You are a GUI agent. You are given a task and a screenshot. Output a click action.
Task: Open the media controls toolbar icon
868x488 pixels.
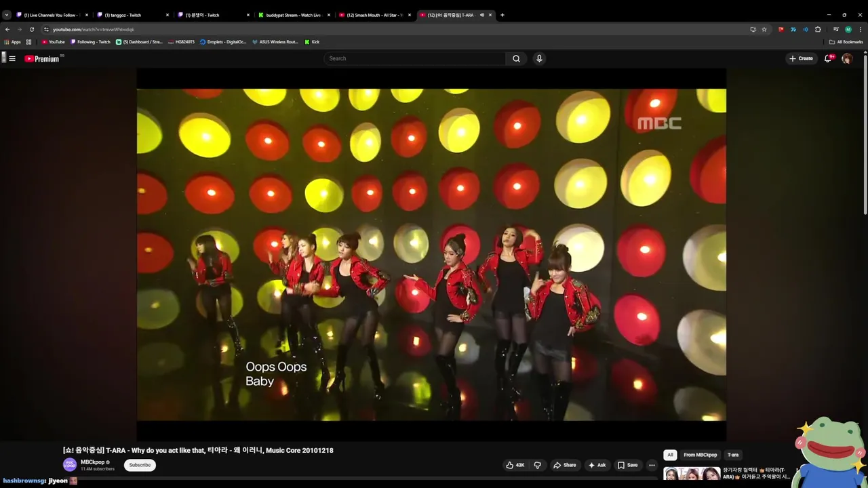point(836,29)
